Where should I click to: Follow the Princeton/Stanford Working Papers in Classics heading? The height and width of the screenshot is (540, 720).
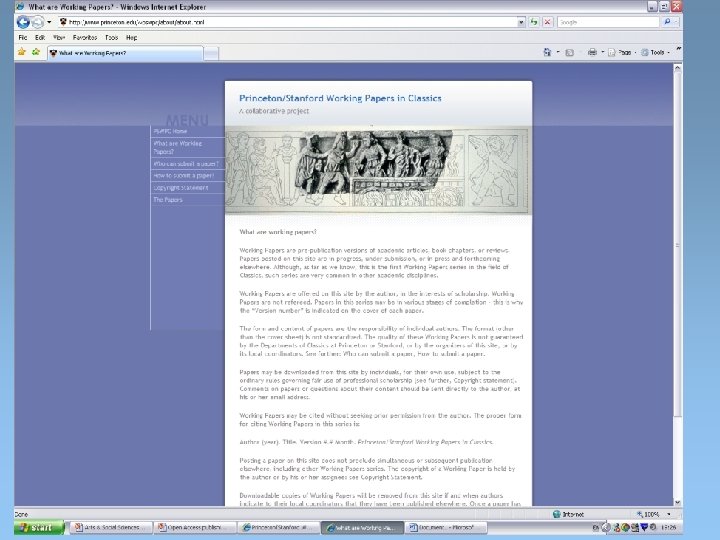[340, 98]
